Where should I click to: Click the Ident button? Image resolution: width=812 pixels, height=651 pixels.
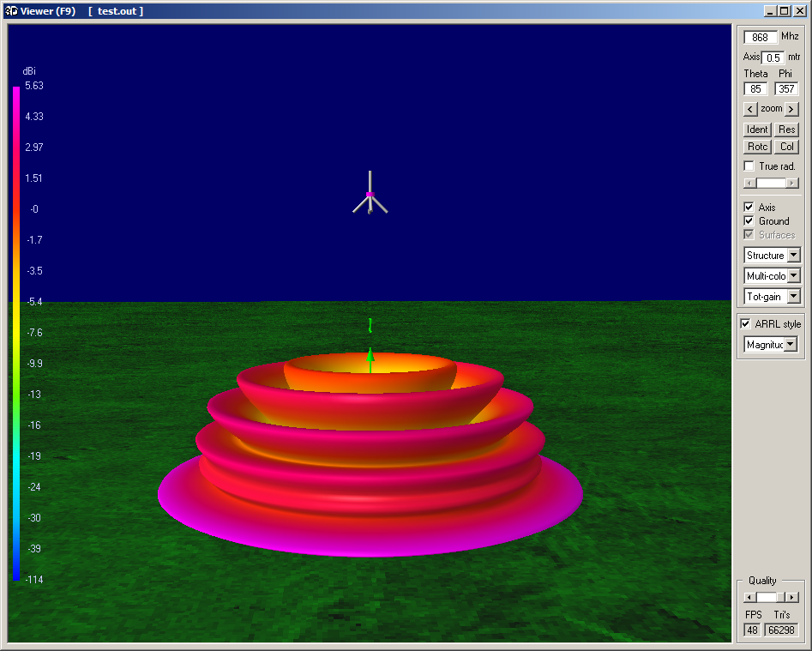pos(757,130)
